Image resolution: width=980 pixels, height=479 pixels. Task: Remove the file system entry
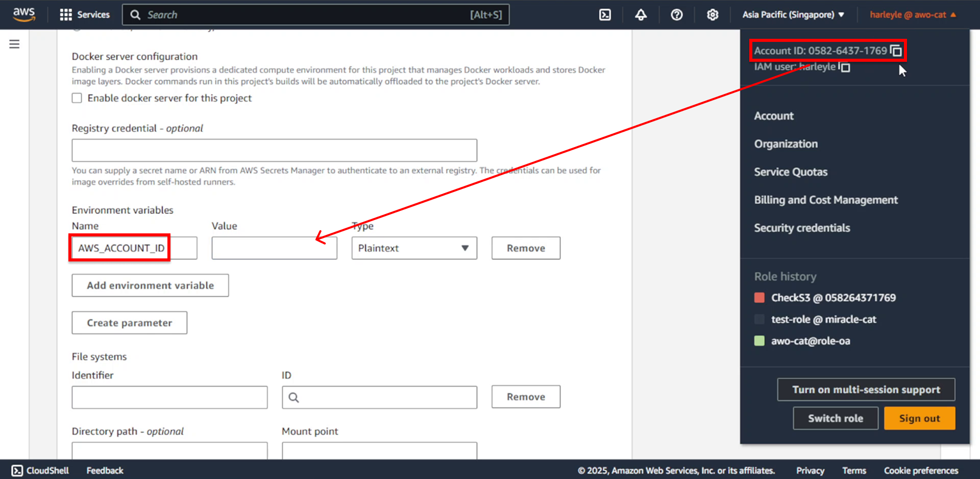pos(526,397)
